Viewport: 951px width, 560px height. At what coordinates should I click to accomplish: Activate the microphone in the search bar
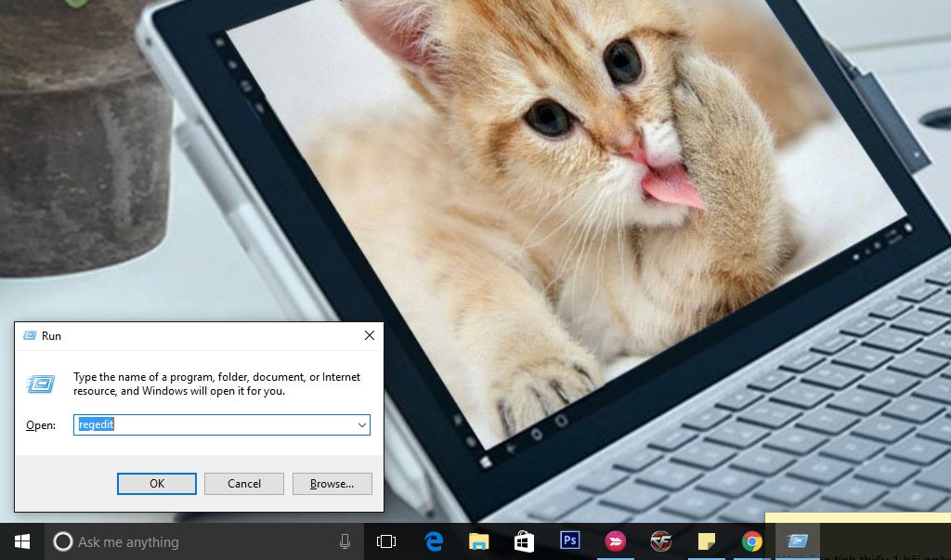coord(345,541)
